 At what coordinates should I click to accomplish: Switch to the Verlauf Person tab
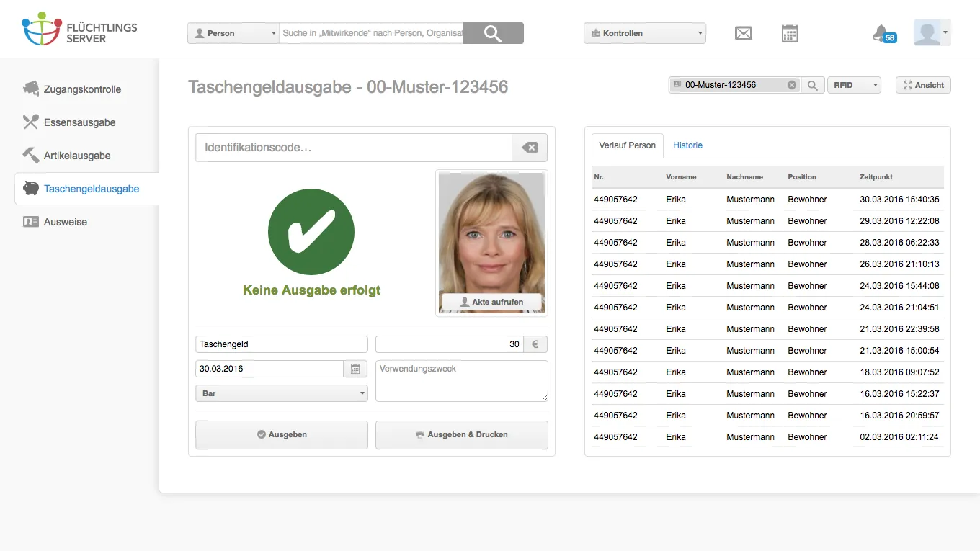pyautogui.click(x=628, y=145)
